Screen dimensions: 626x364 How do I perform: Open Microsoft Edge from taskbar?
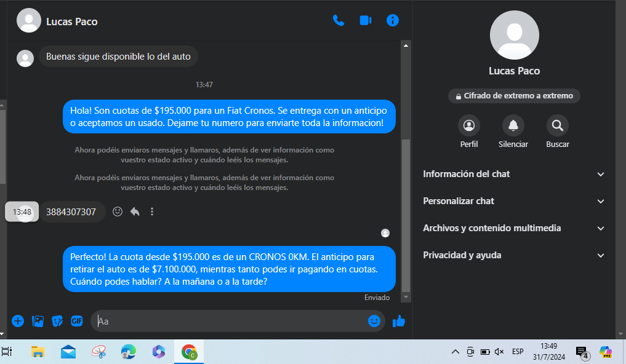click(129, 352)
